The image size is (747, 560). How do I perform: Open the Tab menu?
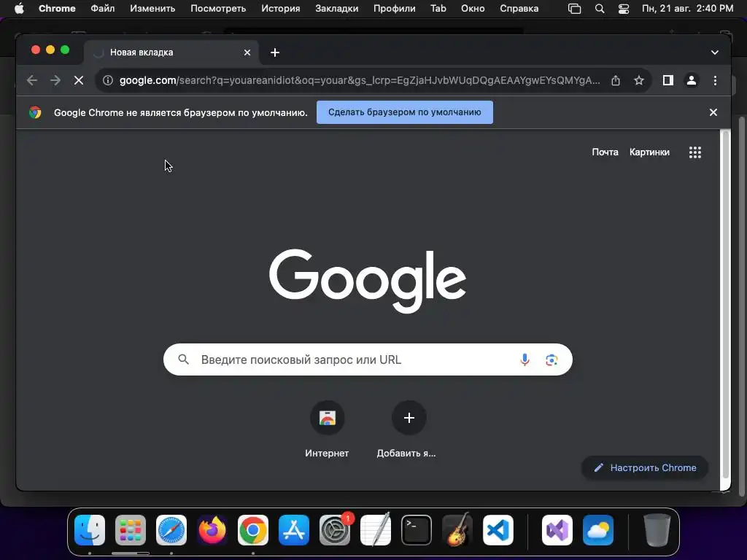pos(438,9)
